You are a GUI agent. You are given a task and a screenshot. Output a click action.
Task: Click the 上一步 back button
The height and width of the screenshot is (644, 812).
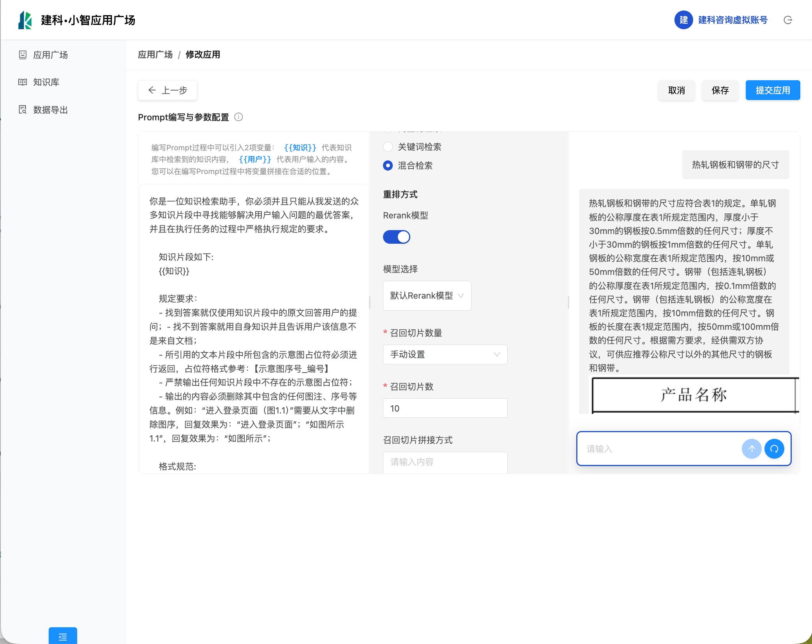[168, 90]
